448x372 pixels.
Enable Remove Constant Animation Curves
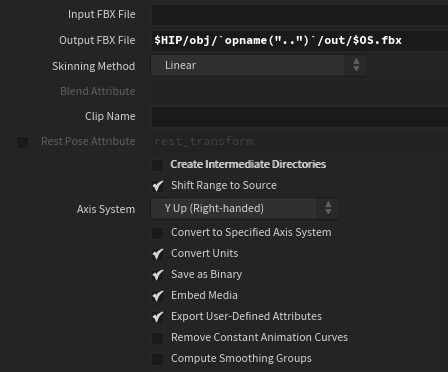158,338
